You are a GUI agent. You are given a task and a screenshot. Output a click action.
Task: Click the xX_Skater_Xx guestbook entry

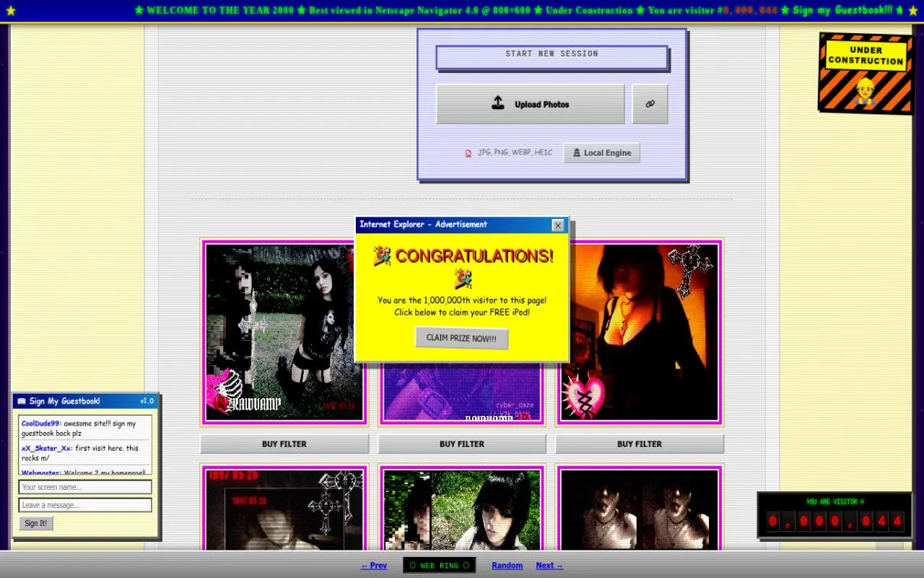[x=85, y=453]
